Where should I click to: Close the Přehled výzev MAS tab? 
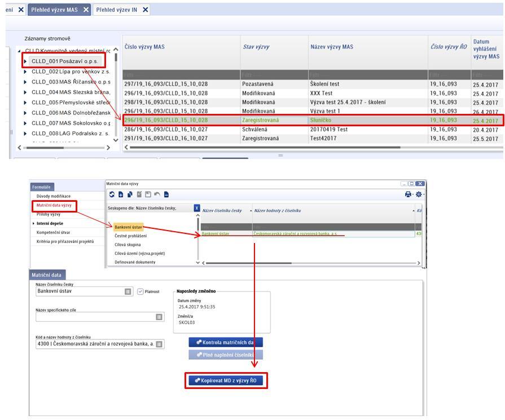point(86,10)
